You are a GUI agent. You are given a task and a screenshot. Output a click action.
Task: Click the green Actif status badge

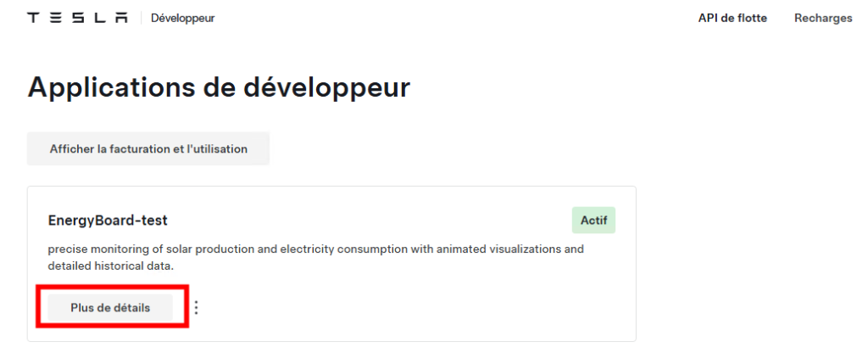point(593,220)
